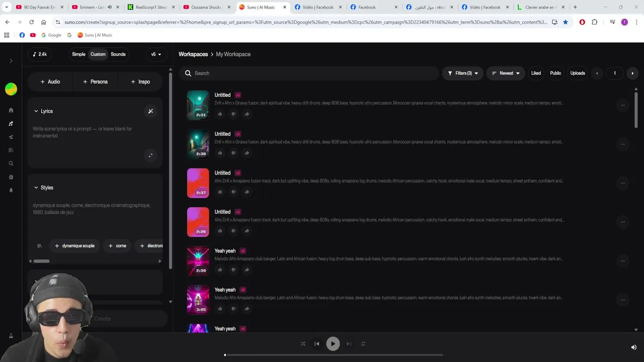
Task: Reload the page in browser
Action: (x=31, y=22)
